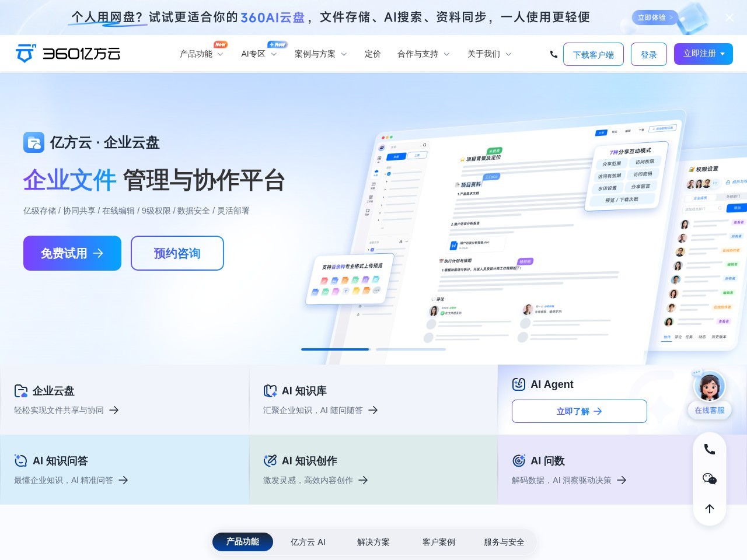Click the New badge on AI专区
747x560 pixels.
coord(277,44)
